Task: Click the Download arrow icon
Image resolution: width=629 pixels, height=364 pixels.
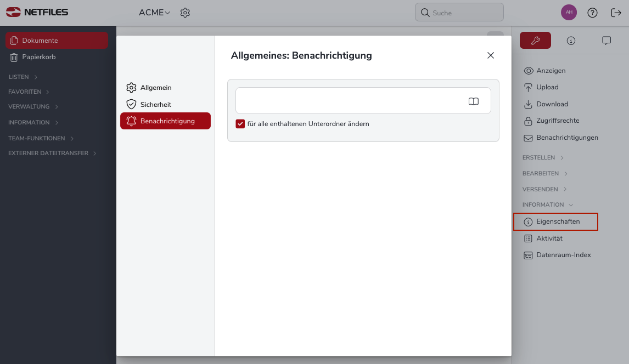Action: [x=529, y=104]
